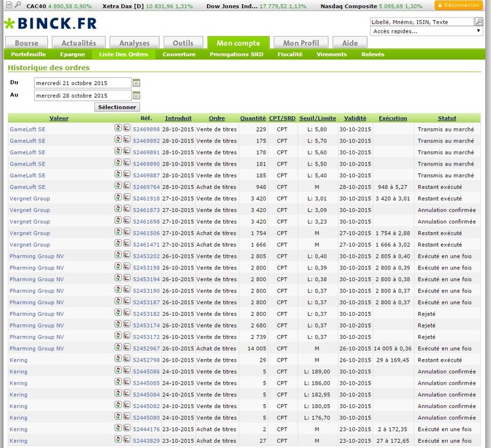Click the Déconnexion button
The height and width of the screenshot is (448, 491).
pyautogui.click(x=458, y=5)
